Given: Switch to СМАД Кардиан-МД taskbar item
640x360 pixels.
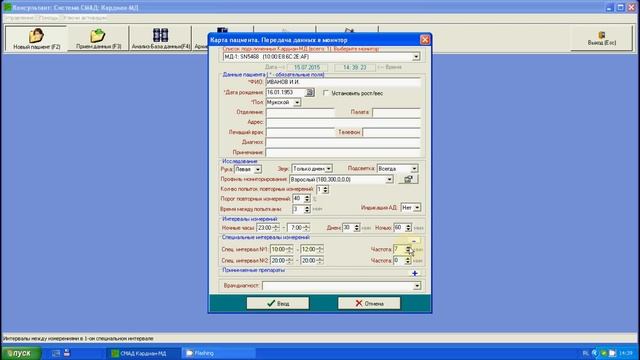Looking at the screenshot, I should 143,353.
